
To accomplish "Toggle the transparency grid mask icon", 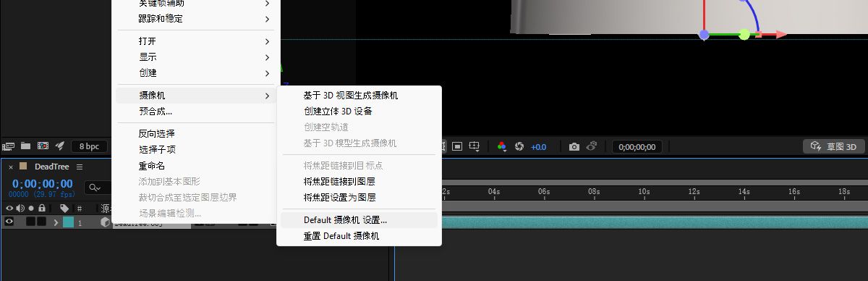I will (x=457, y=146).
